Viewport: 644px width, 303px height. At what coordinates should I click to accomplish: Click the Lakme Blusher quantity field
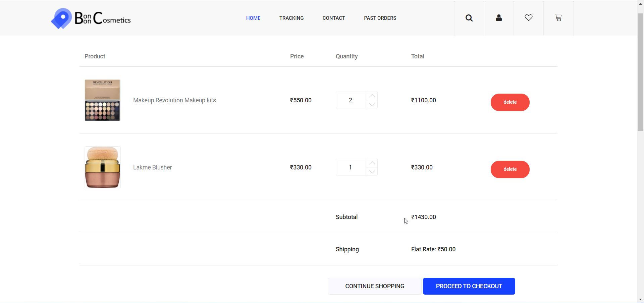coord(351,167)
